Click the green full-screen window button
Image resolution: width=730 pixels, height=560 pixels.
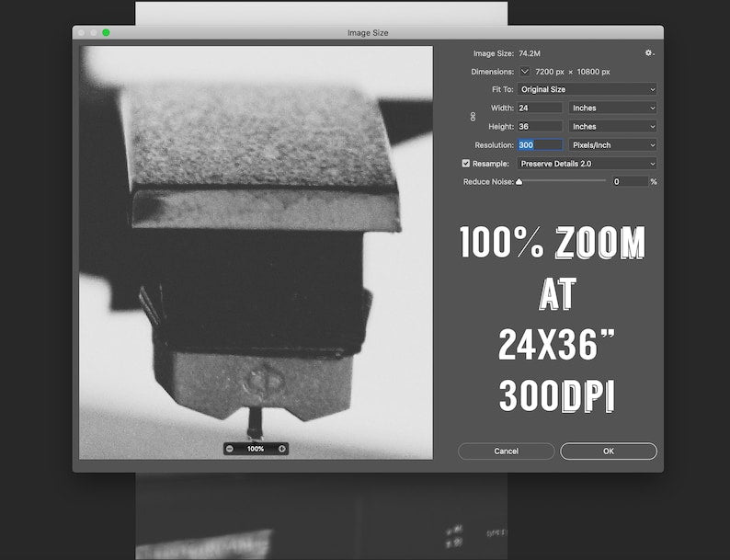pos(106,32)
